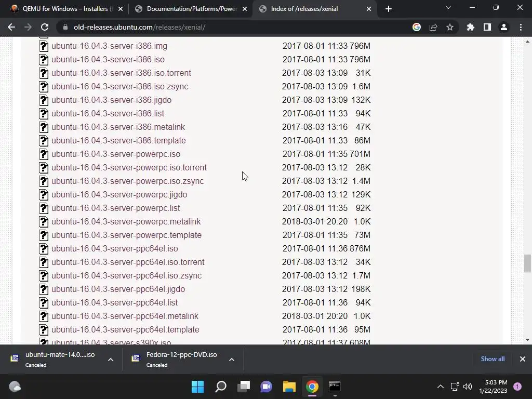Click file icon beside server-i386.jigdo
The width and height of the screenshot is (532, 399).
pos(44,100)
